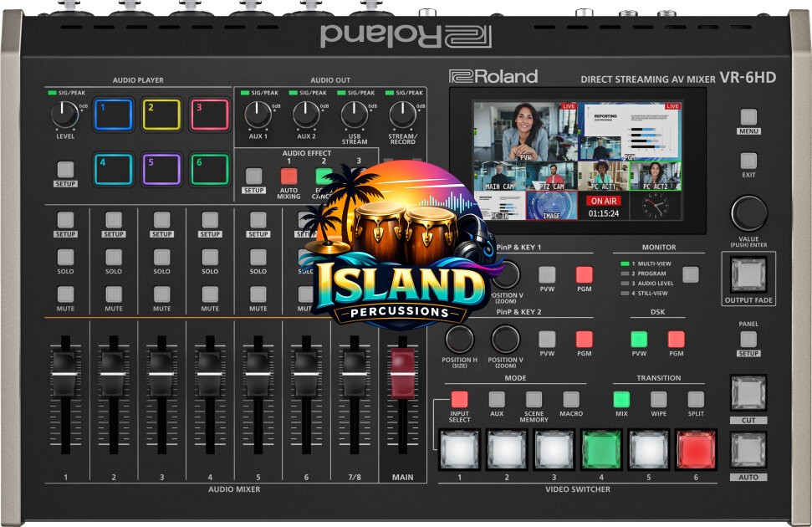The image size is (812, 527).
Task: Select the IMAGE thumbnail on the display
Action: coord(551,205)
